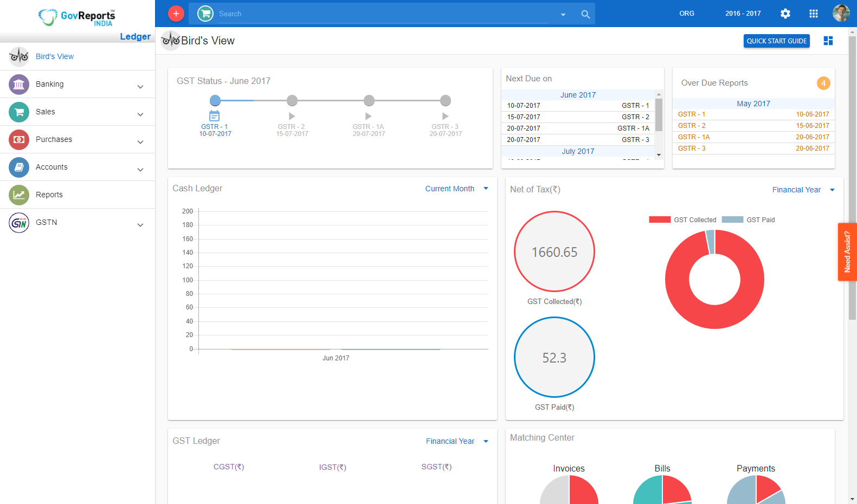
Task: Click the Bird's View page header icon
Action: tap(171, 41)
